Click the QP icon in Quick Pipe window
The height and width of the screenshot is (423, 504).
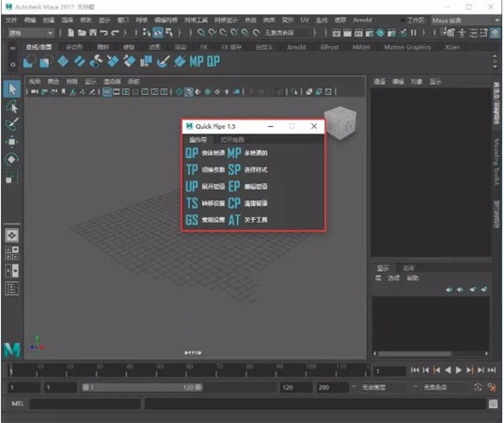(192, 153)
